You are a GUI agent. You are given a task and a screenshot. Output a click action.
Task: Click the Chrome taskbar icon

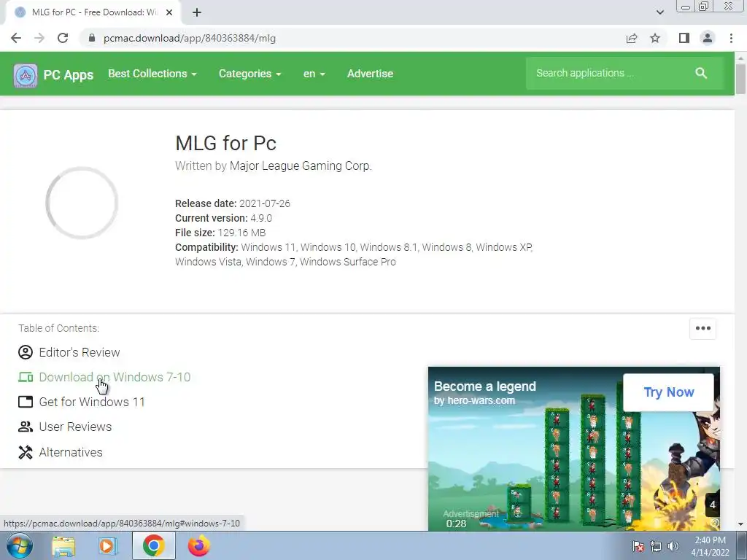(x=153, y=545)
